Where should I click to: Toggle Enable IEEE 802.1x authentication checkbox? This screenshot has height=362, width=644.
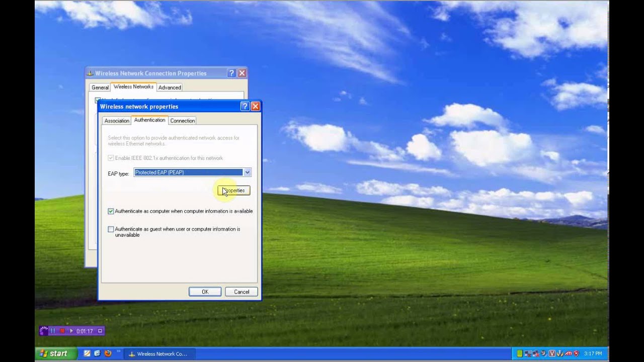click(111, 158)
